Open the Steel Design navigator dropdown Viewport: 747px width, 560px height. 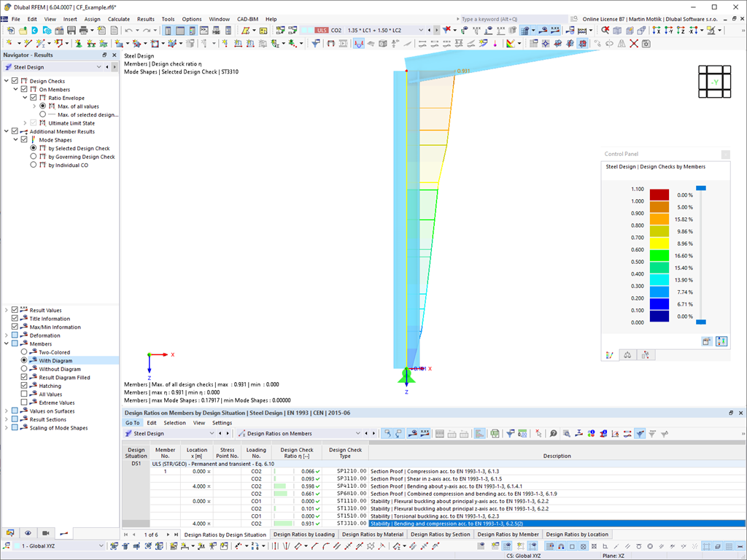coord(98,67)
